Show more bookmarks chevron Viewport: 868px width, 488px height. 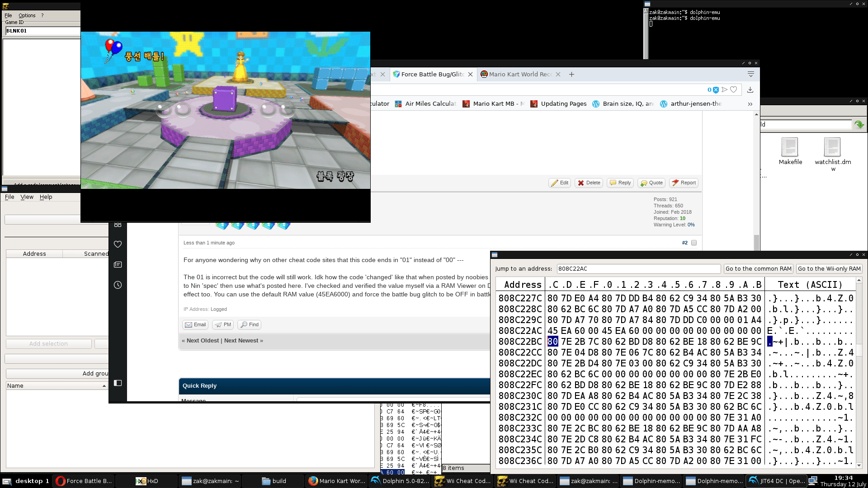750,104
